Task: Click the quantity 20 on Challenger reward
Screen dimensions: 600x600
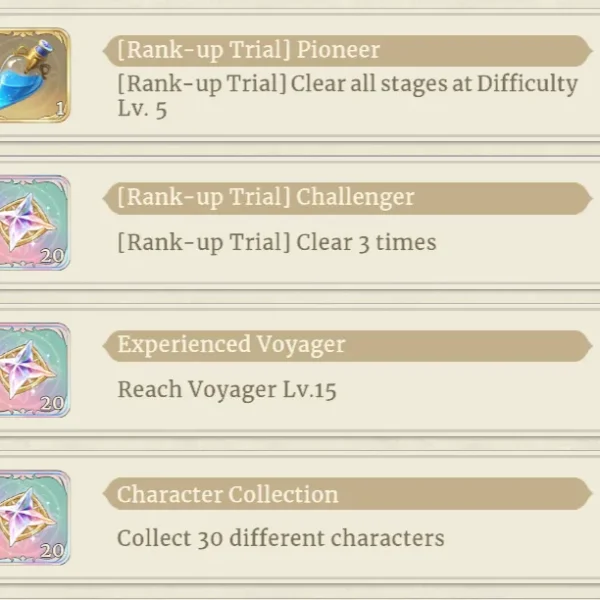Action: click(x=52, y=256)
